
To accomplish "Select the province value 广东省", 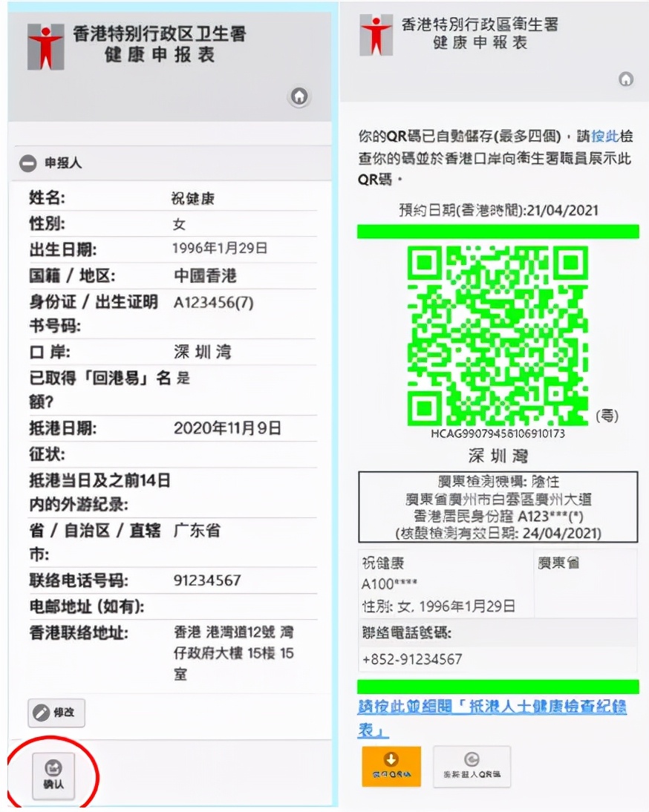I will pos(197,530).
